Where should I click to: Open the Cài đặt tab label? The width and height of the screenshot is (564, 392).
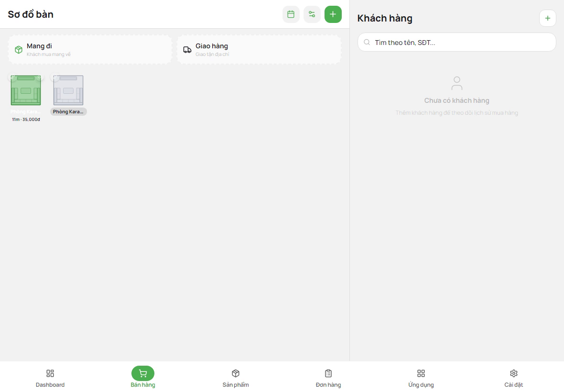[514, 385]
